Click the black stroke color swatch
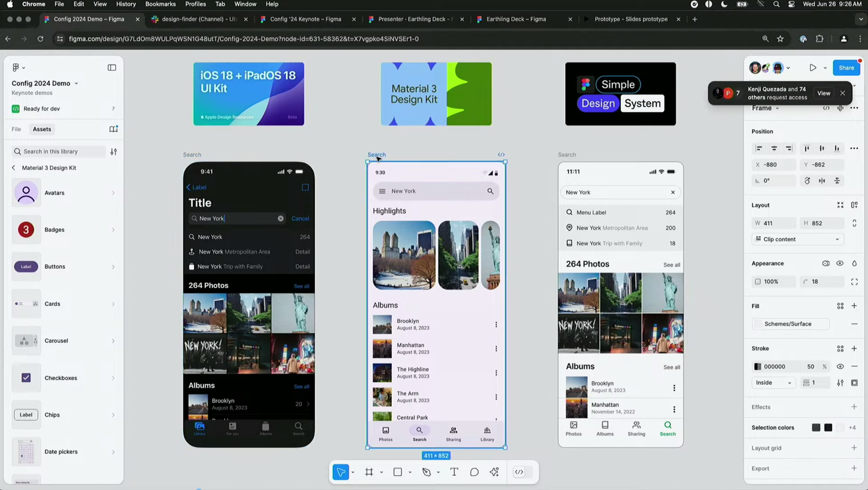The height and width of the screenshot is (490, 868). 757,367
